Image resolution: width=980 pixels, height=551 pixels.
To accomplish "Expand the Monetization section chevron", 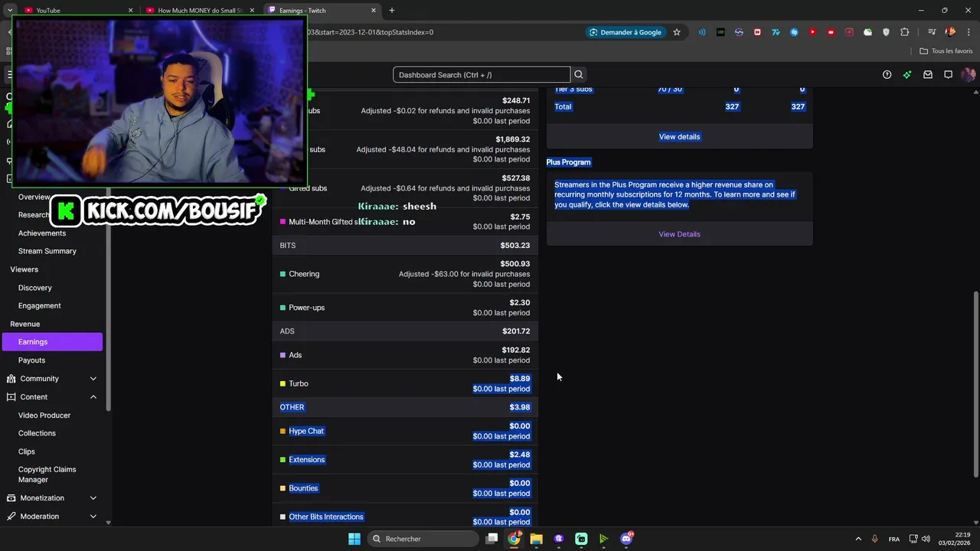I will (93, 498).
